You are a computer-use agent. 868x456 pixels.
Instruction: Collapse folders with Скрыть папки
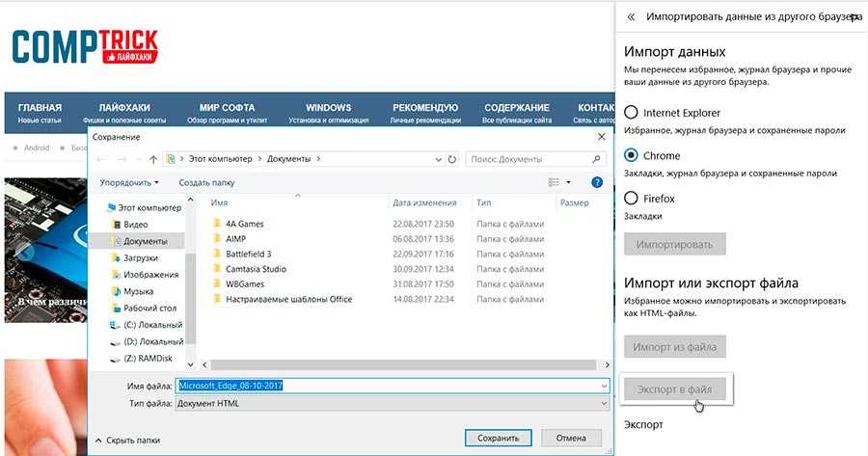pos(126,440)
